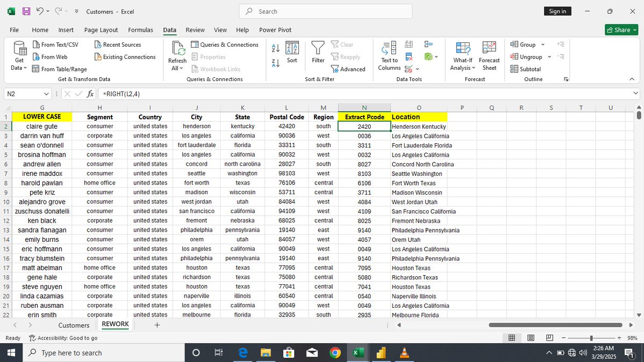
Task: Open Existing Connections
Action: (125, 57)
